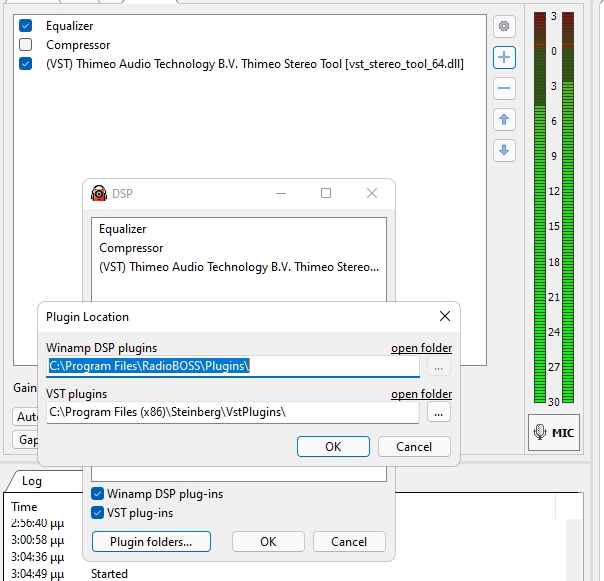The height and width of the screenshot is (581, 604).
Task: Minimize the DSP window
Action: coord(281,193)
